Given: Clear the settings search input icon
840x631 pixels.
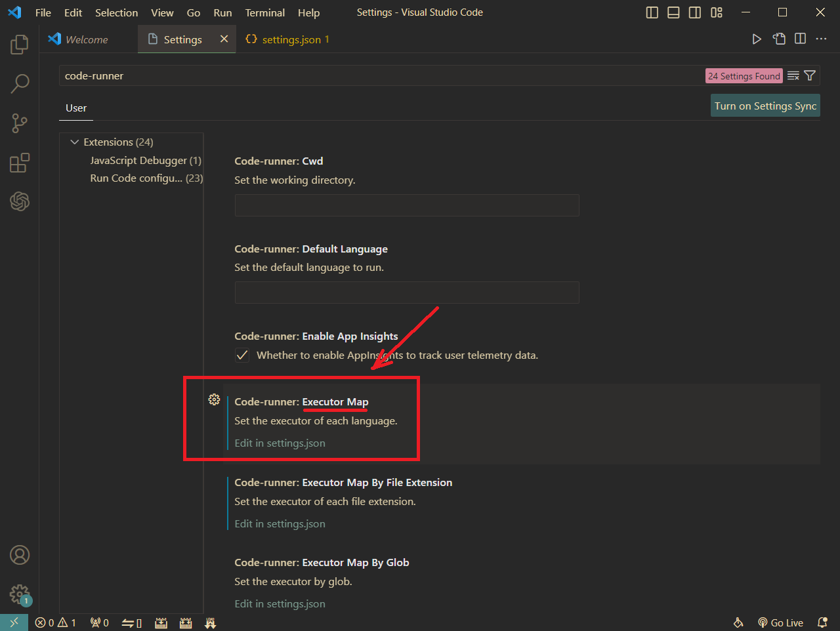Looking at the screenshot, I should pyautogui.click(x=793, y=75).
